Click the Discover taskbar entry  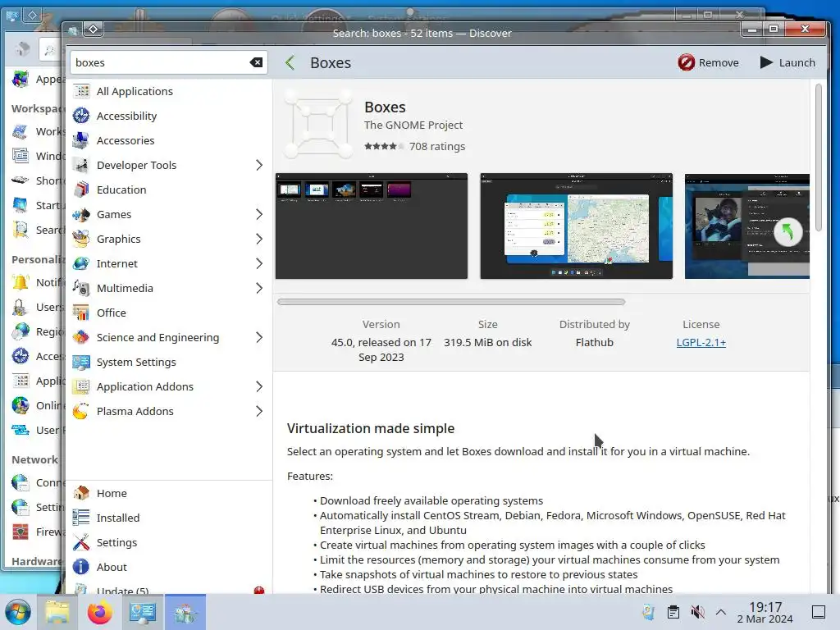coord(185,612)
